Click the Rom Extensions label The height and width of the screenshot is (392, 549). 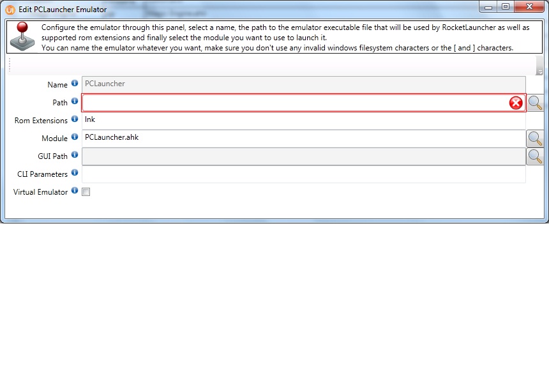point(41,121)
